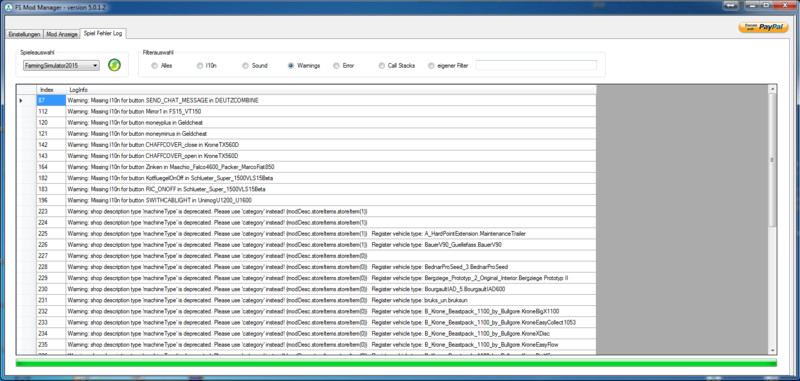Image resolution: width=800 pixels, height=381 pixels.
Task: Switch to the Einstellungen tab
Action: 24,34
